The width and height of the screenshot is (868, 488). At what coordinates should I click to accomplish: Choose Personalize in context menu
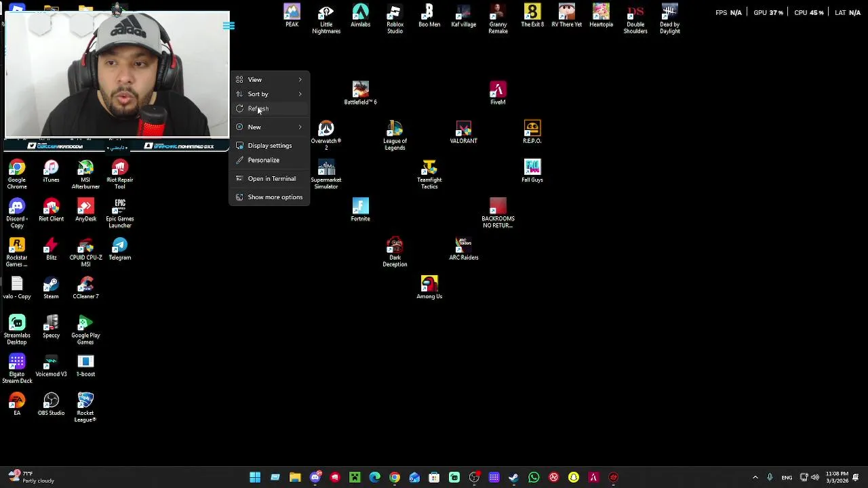pyautogui.click(x=269, y=160)
